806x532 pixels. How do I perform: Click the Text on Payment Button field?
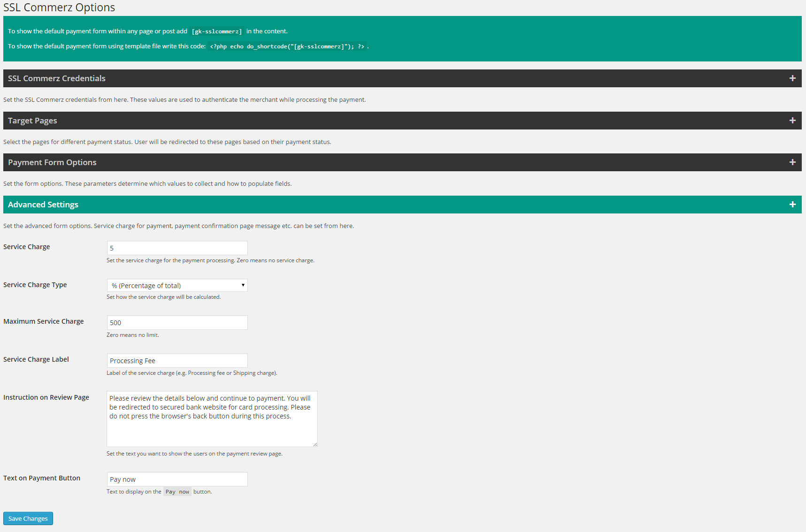click(x=177, y=479)
